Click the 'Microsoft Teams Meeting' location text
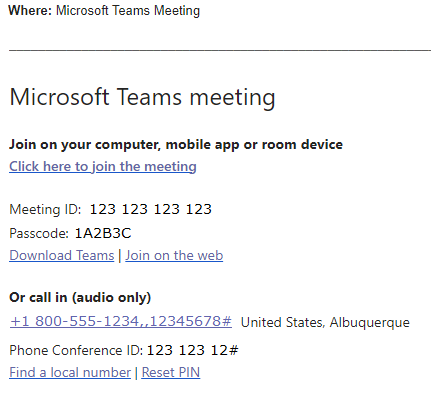431x397 pixels. pos(128,11)
